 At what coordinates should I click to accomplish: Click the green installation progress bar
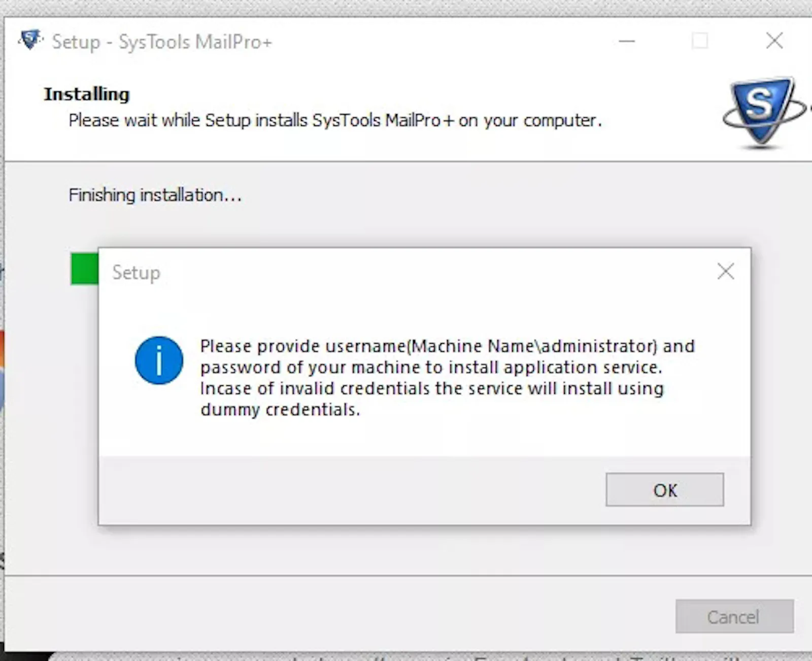85,269
